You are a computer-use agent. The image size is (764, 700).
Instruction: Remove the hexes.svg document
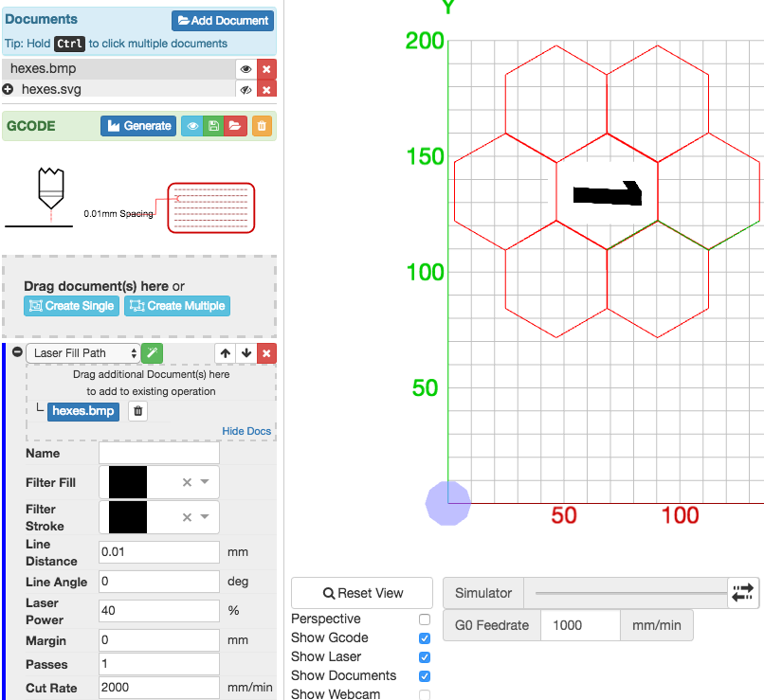(266, 90)
